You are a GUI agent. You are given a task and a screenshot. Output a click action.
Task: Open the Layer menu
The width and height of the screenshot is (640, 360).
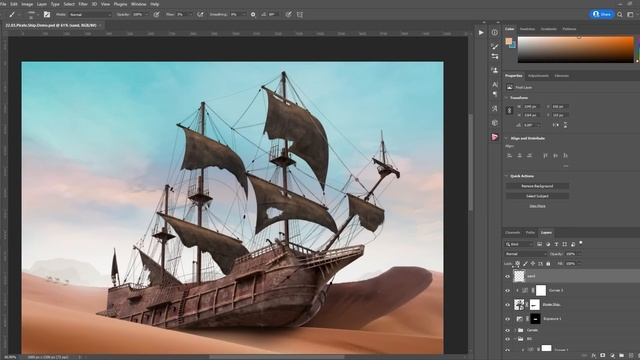coord(42,4)
